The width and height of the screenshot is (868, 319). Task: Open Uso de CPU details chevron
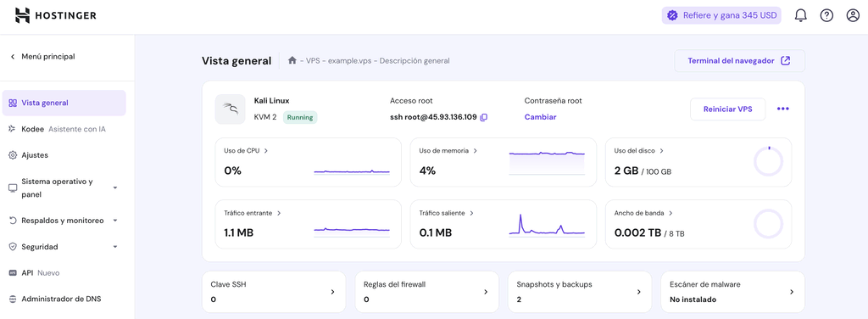pos(266,151)
